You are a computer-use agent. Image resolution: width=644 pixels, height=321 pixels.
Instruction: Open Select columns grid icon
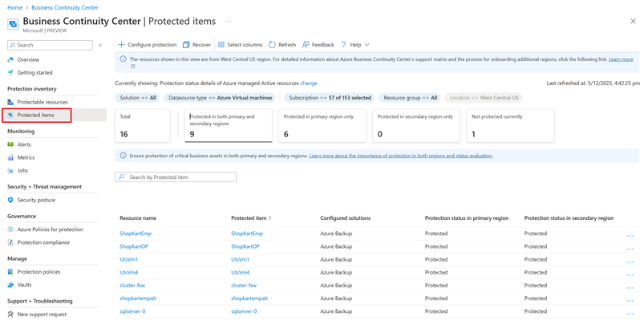point(221,45)
